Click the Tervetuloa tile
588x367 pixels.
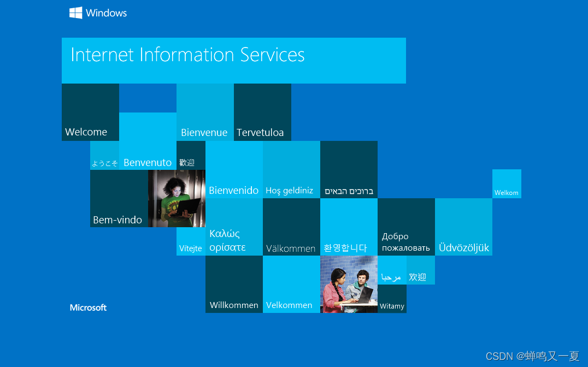click(x=262, y=112)
